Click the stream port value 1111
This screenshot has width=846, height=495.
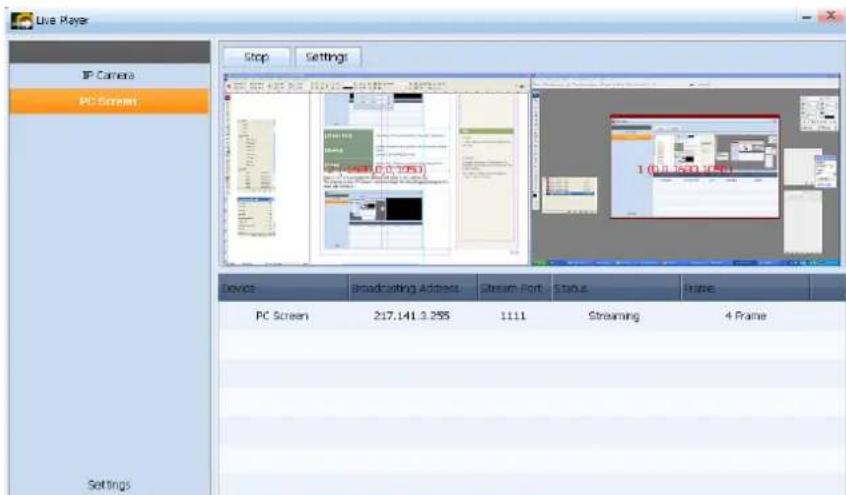(513, 316)
